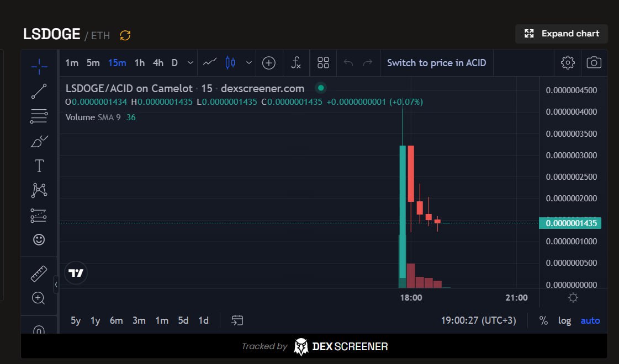Toggle log scale mode
The image size is (619, 364).
point(564,320)
